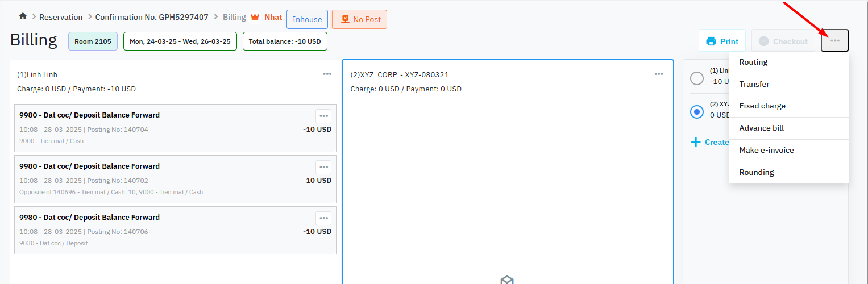Click the VIP crown icon beside Nhat
Image resolution: width=868 pixels, height=284 pixels.
pos(255,17)
